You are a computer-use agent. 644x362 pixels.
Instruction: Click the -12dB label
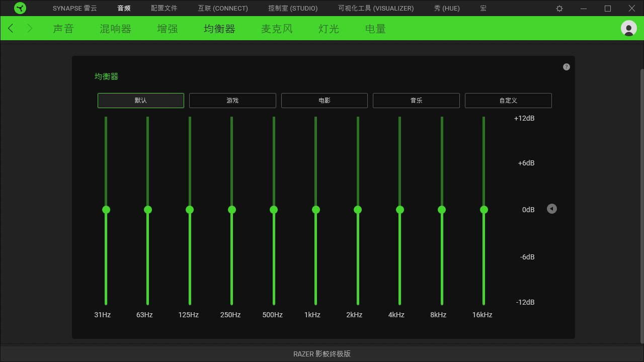pos(525,302)
